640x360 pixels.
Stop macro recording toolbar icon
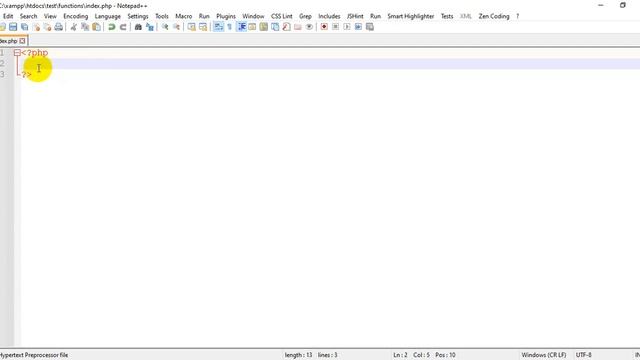(336, 27)
